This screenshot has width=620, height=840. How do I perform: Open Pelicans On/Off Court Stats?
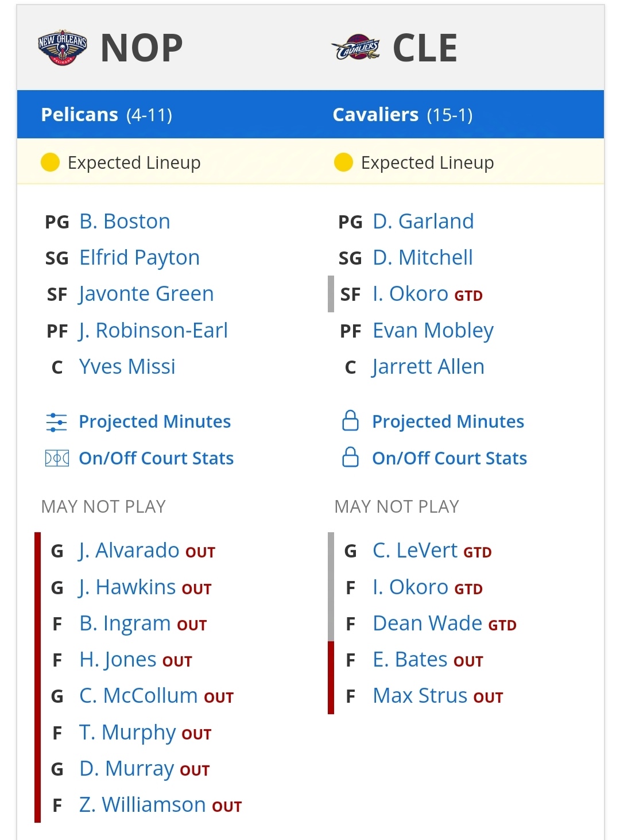(156, 458)
